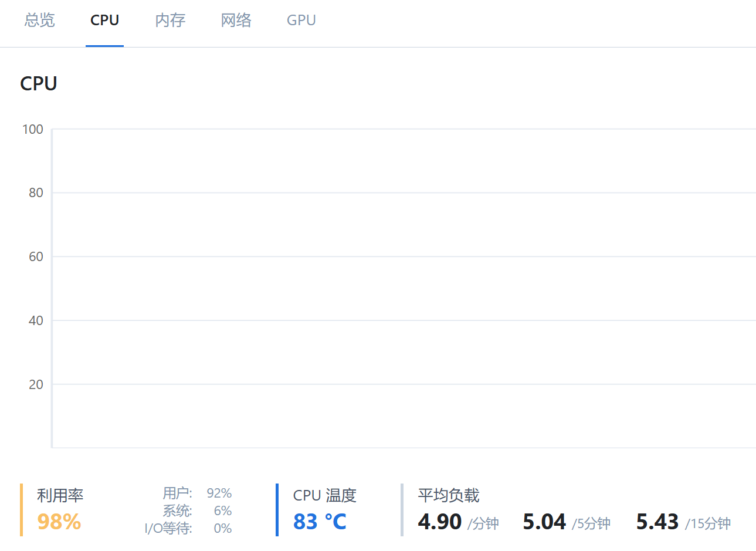Image resolution: width=756 pixels, height=551 pixels.
Task: Click the 98% utilization value
Action: [59, 522]
